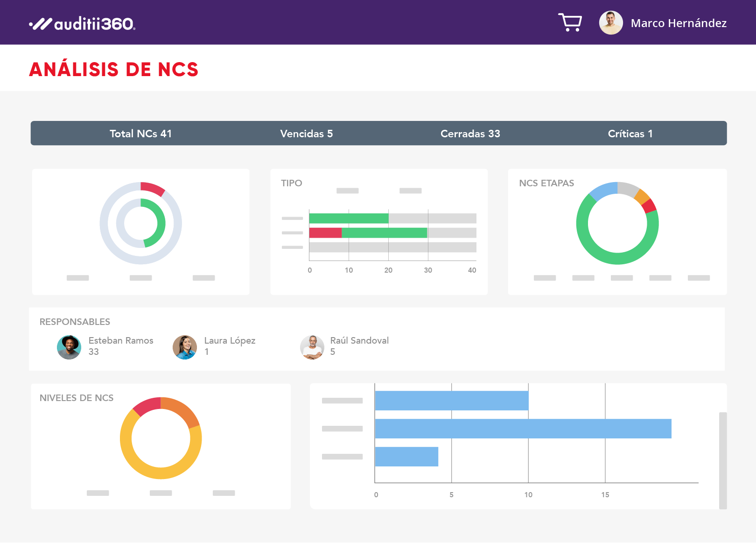Click the vertical scrollbar beside bar chart
Screen dimensions: 756x543
(x=723, y=460)
